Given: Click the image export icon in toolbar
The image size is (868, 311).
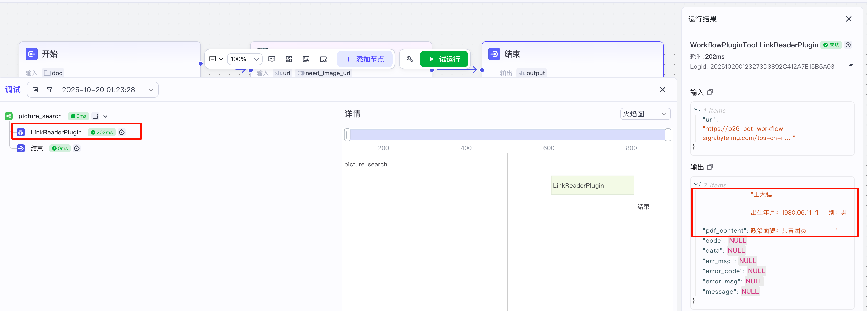Looking at the screenshot, I should 306,59.
